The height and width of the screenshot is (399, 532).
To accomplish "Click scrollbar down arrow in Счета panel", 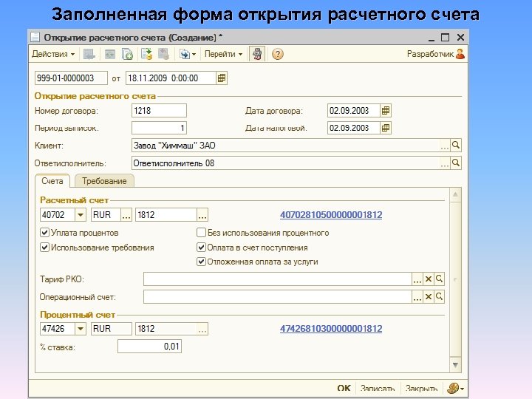I will 455,365.
